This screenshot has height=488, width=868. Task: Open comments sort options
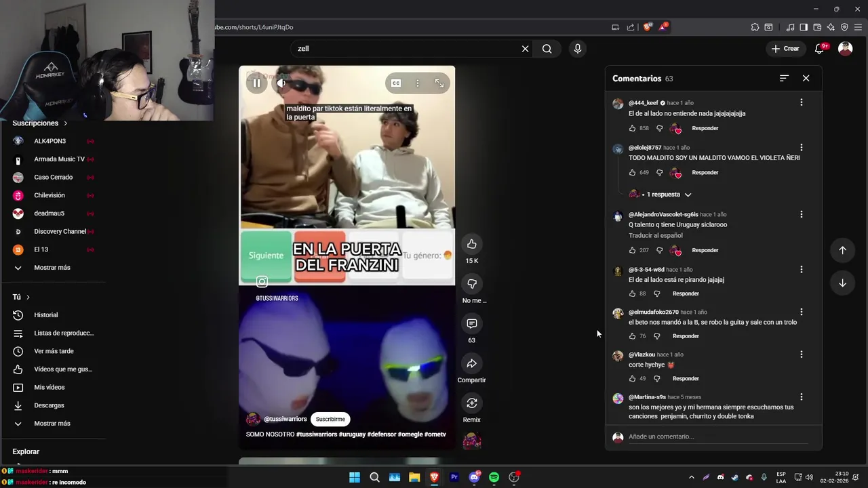(784, 79)
